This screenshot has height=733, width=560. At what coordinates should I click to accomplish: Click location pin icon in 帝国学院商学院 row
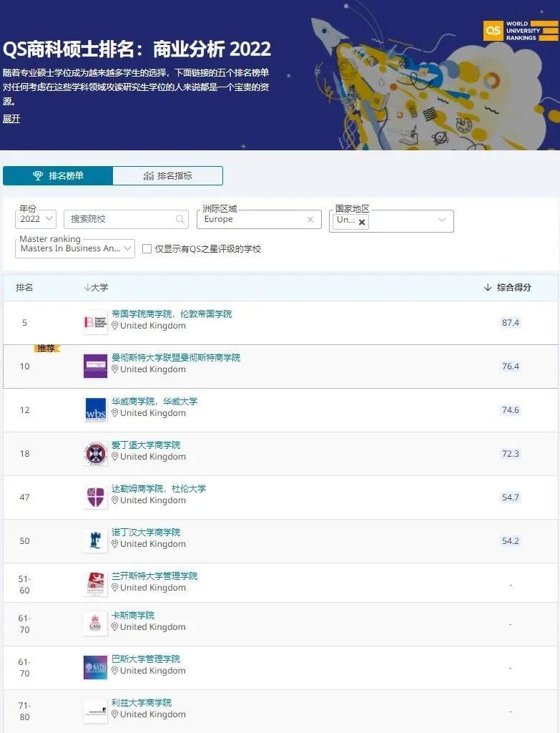tap(115, 326)
